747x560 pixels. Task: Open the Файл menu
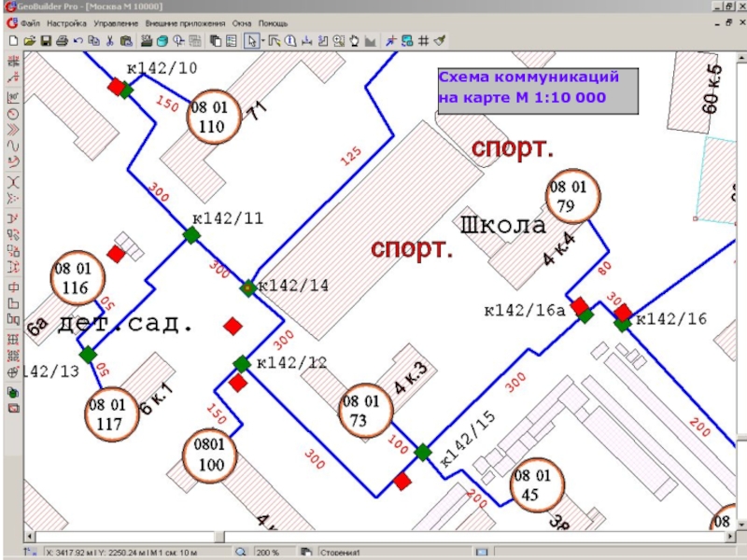pyautogui.click(x=29, y=22)
